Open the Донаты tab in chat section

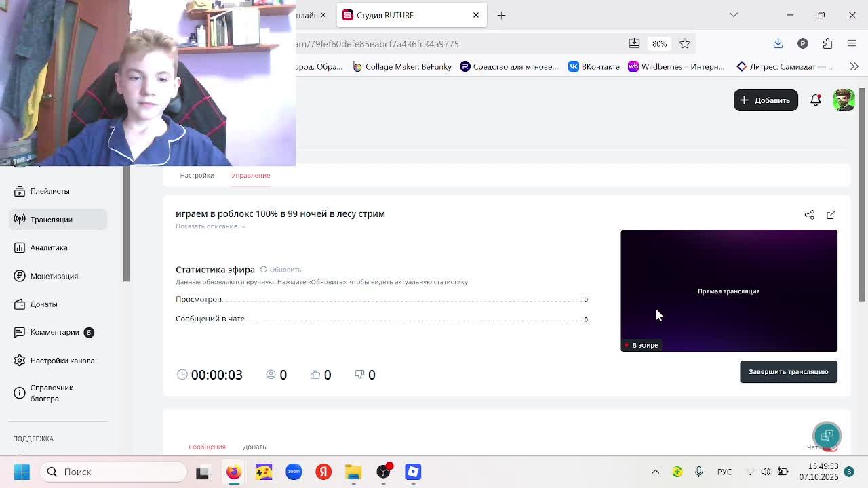click(255, 447)
